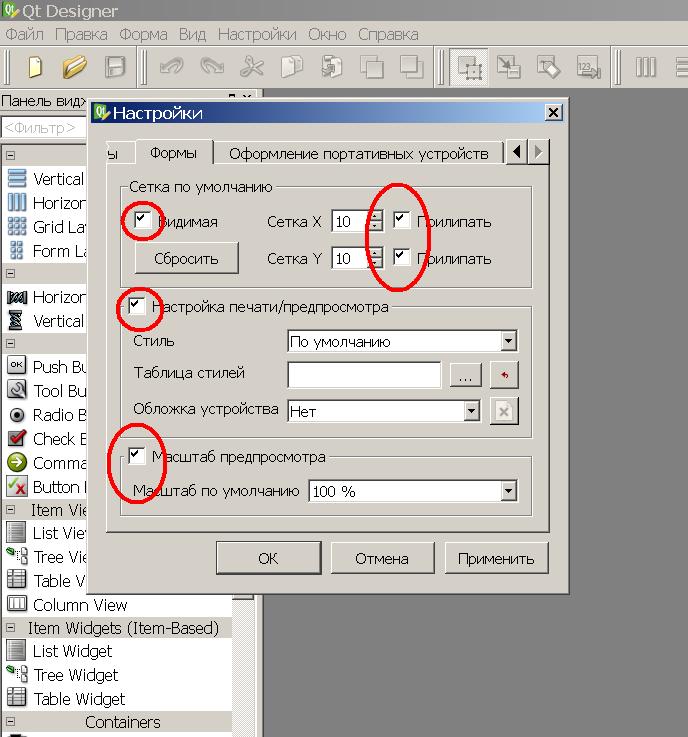Select the Button Box widget icon

click(17, 486)
